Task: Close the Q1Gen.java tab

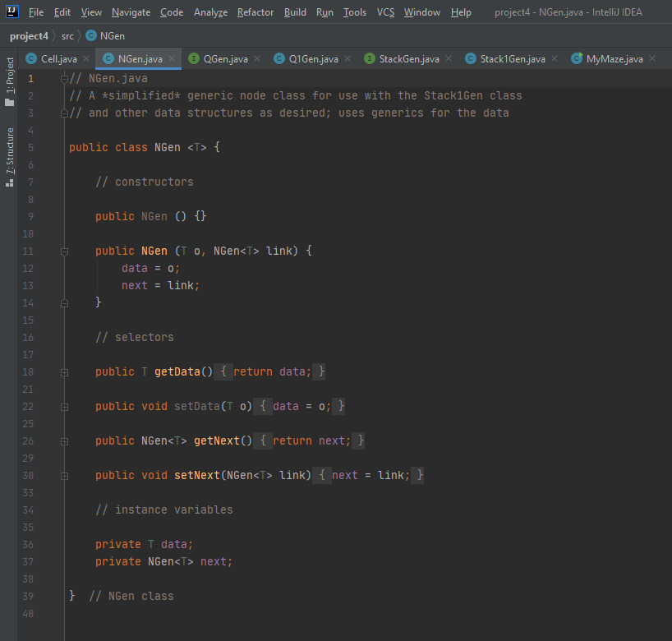Action: 348,58
